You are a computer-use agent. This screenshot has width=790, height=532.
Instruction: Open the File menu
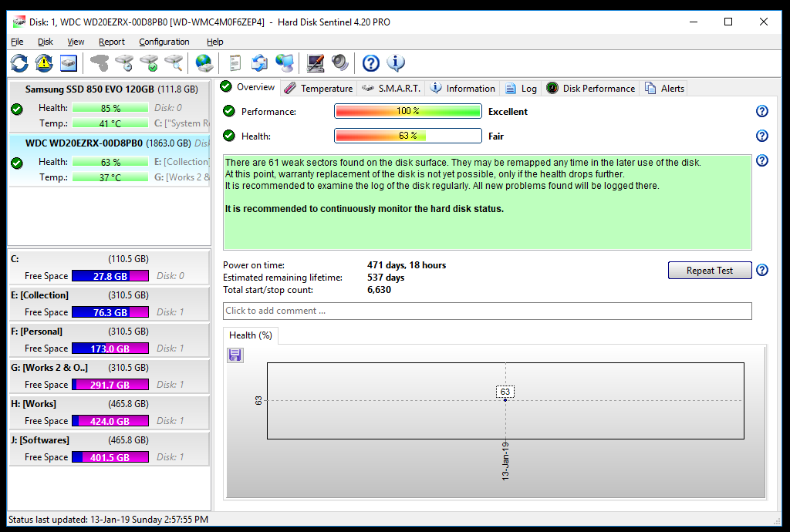17,42
